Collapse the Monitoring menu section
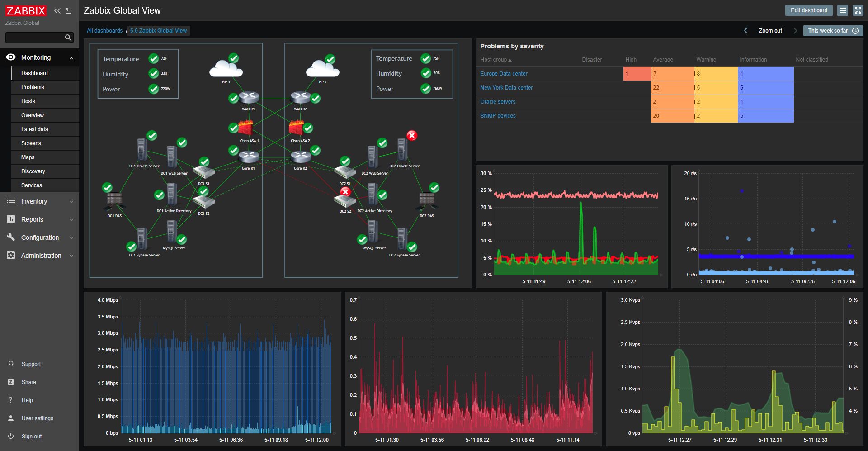 pos(71,57)
